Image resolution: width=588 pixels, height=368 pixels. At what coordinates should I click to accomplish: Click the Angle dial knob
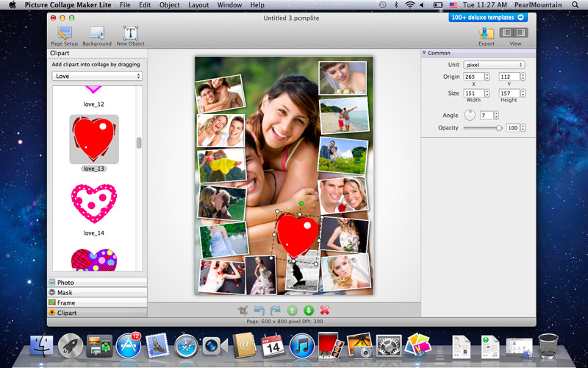click(470, 115)
